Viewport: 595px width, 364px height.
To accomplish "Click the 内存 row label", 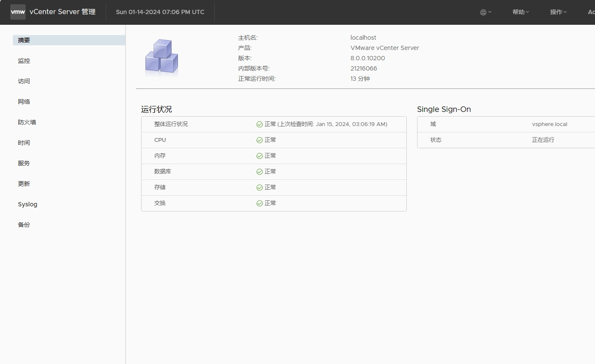I will [x=160, y=156].
